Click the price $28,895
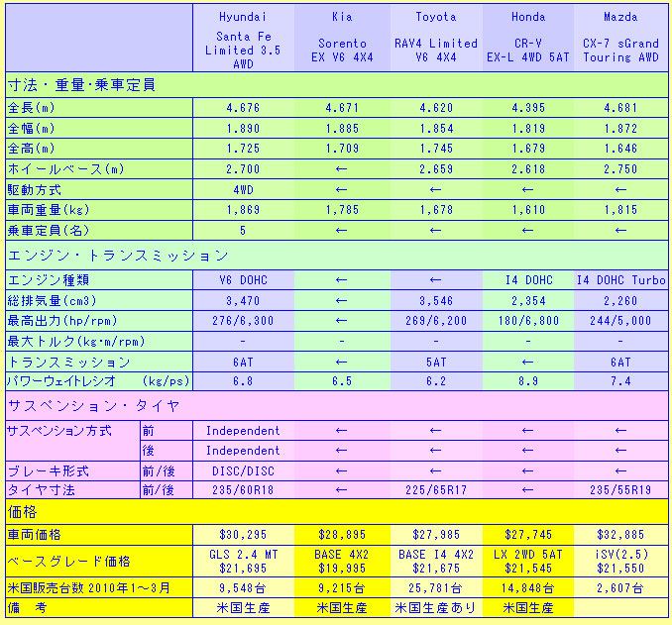The height and width of the screenshot is (625, 672). pyautogui.click(x=342, y=535)
